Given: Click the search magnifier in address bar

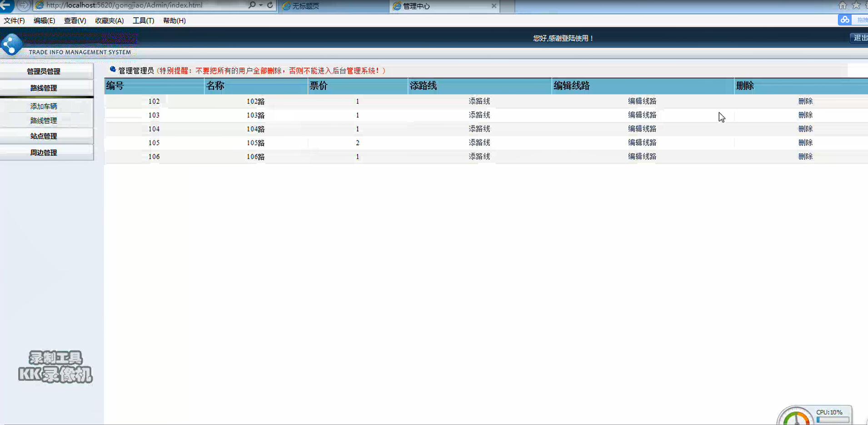Looking at the screenshot, I should [x=252, y=5].
